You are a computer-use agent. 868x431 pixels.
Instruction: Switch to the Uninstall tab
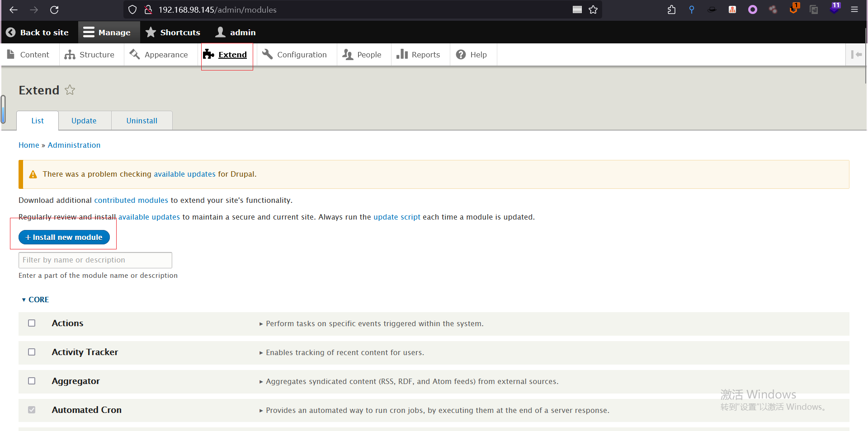(142, 121)
